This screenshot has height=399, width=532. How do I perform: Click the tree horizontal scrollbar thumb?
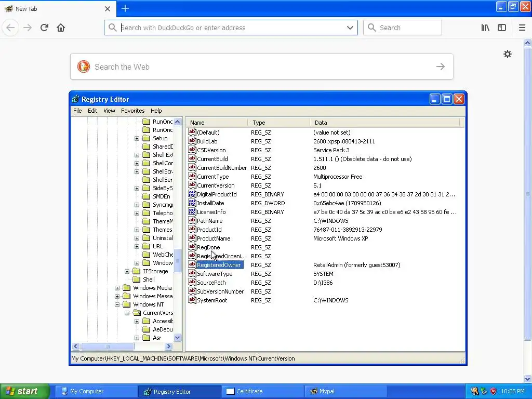(x=108, y=347)
